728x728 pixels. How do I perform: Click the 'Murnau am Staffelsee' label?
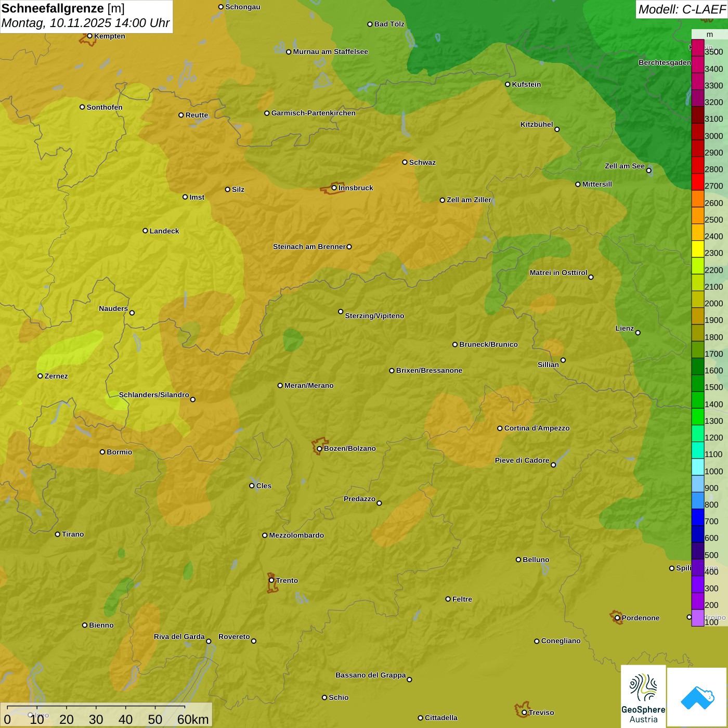coord(330,51)
